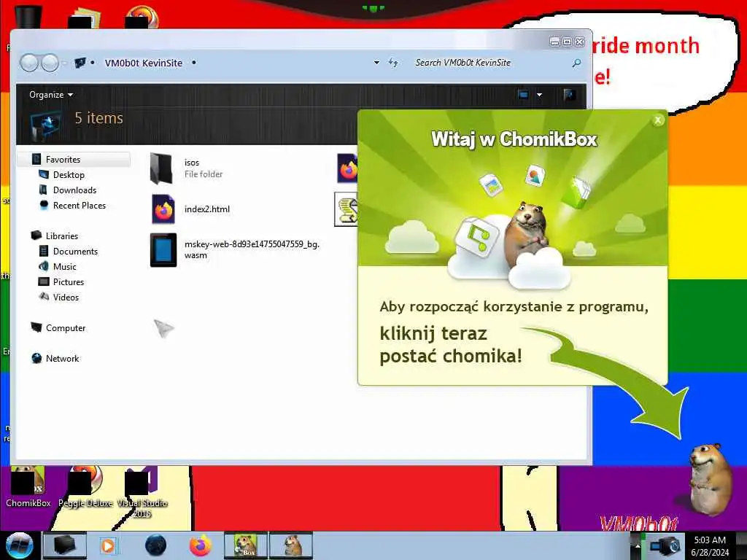
Task: Click the paper plane file icon
Action: click(x=164, y=328)
